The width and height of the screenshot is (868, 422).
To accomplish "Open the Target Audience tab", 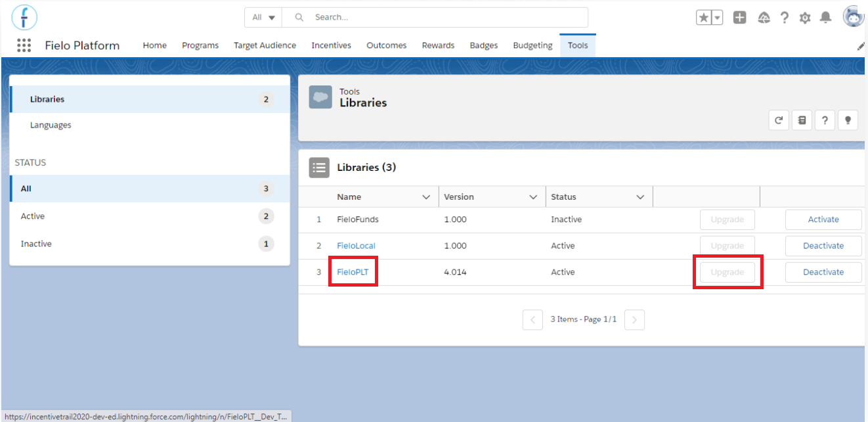I will [x=265, y=45].
